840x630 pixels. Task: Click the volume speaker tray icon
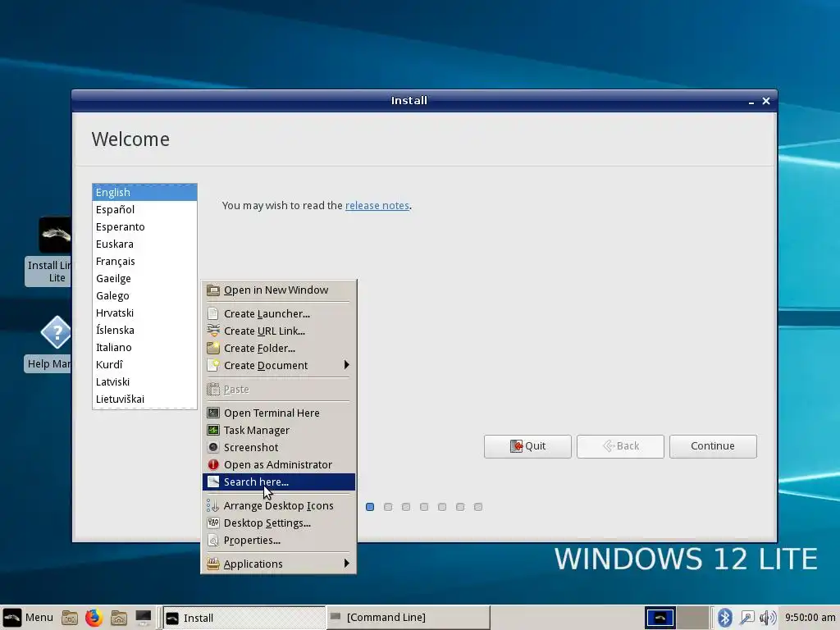pyautogui.click(x=768, y=618)
